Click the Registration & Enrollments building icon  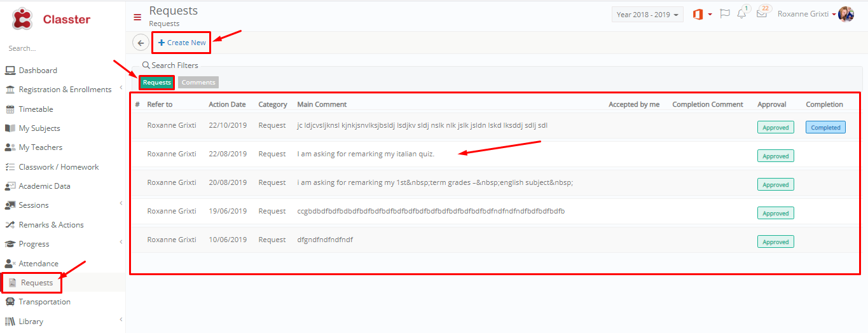10,90
